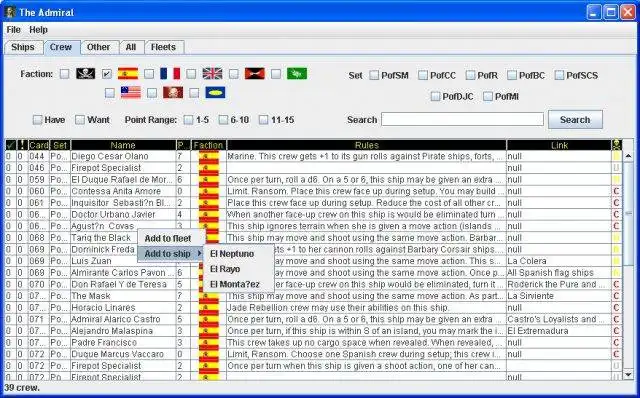Click the blue flag with yellow oval
This screenshot has width=640, height=398.
215,93
